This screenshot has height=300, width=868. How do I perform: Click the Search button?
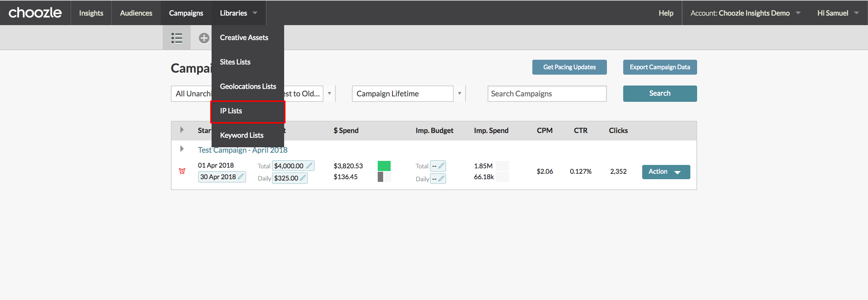coord(660,93)
